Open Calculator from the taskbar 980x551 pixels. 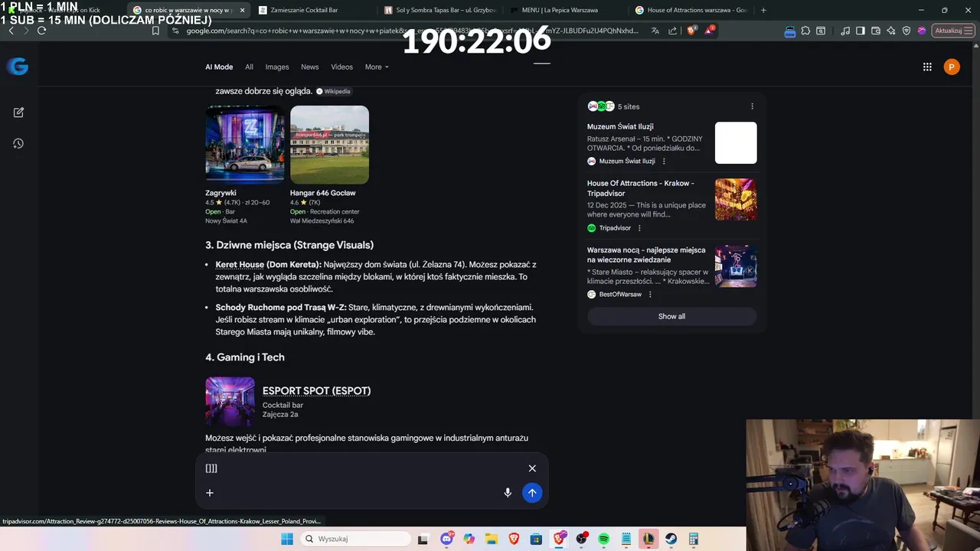point(693,539)
